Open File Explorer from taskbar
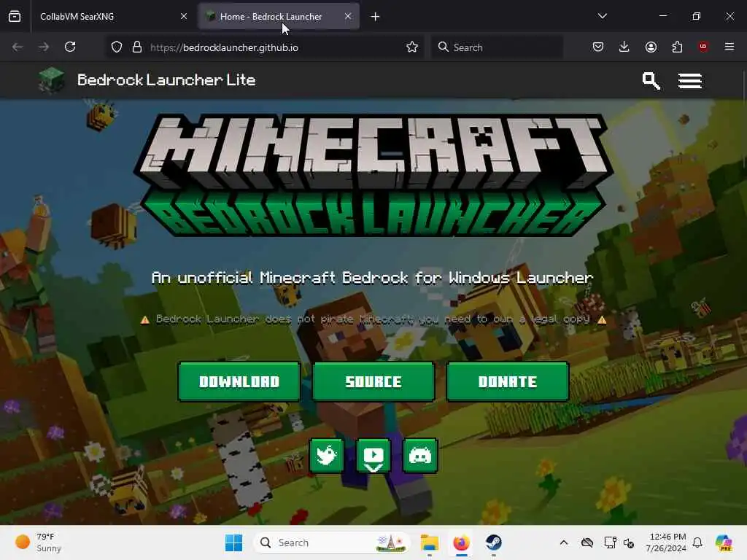747x560 pixels. (429, 542)
